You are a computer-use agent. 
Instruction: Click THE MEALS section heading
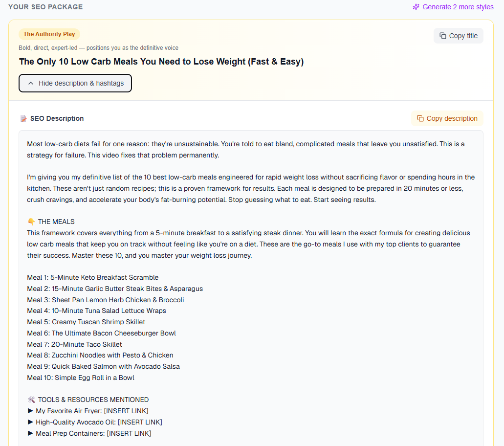pos(56,222)
